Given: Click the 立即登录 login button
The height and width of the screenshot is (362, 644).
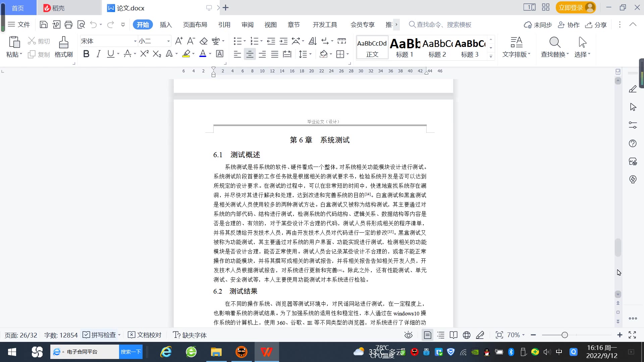Looking at the screenshot, I should click(571, 8).
